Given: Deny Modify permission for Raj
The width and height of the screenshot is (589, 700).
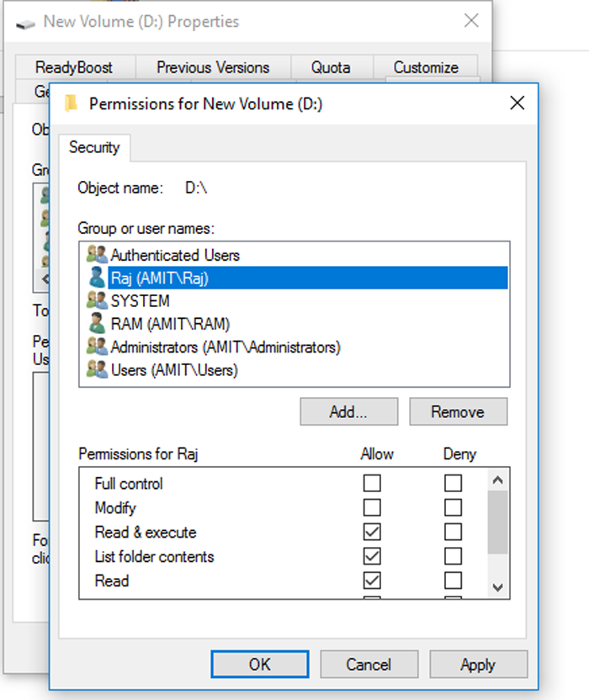Looking at the screenshot, I should [x=453, y=507].
